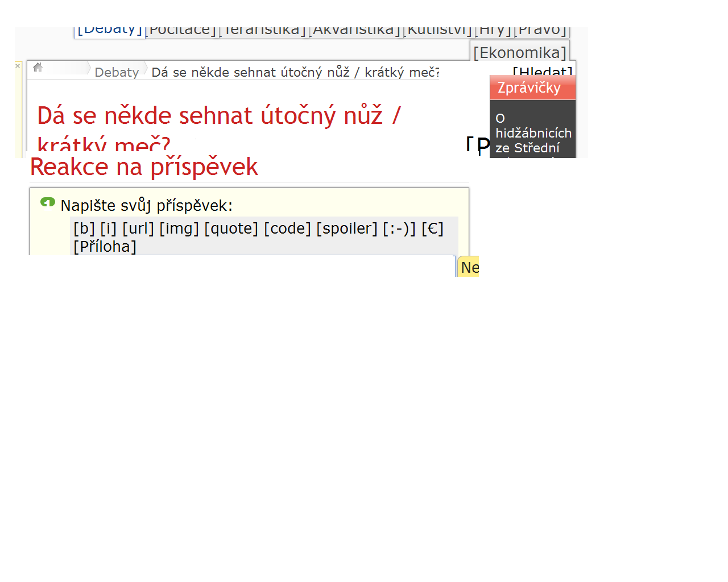This screenshot has width=728, height=582.
Task: Open the [Ekonomika] section tab
Action: 520,52
